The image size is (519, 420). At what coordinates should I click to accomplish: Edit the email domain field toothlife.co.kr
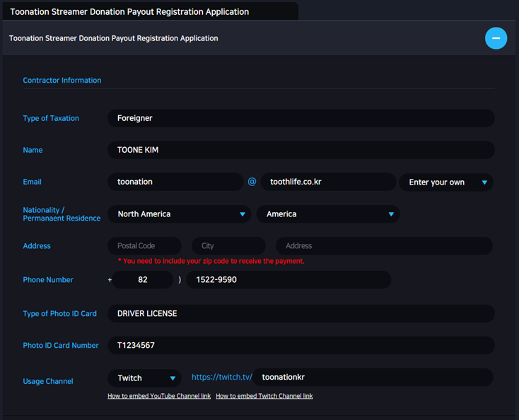[x=328, y=182]
